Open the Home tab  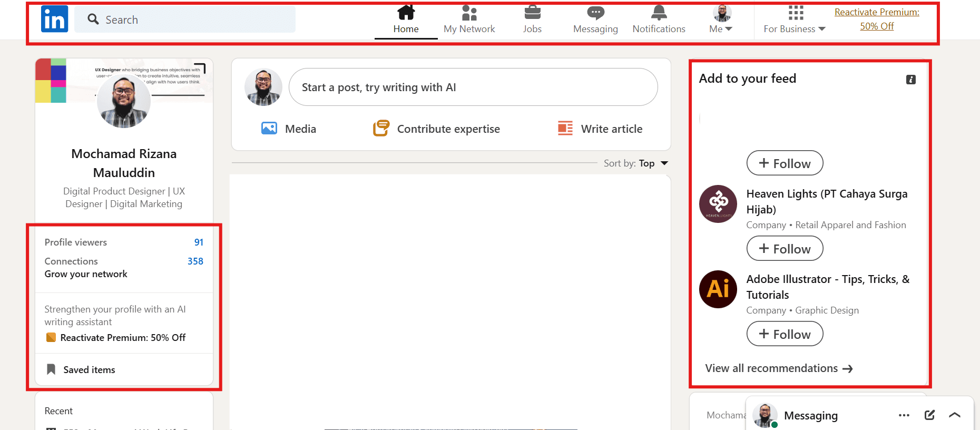click(406, 20)
